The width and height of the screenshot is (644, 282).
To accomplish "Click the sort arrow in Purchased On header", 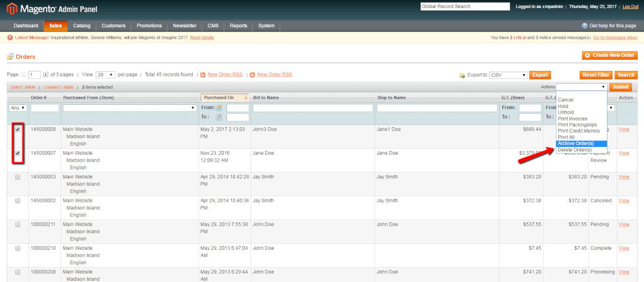I will [x=246, y=98].
